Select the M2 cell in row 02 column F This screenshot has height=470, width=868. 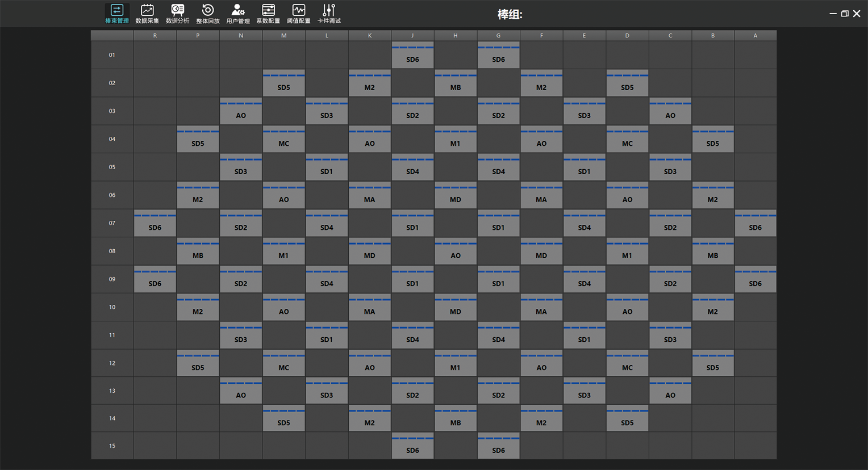(x=541, y=83)
